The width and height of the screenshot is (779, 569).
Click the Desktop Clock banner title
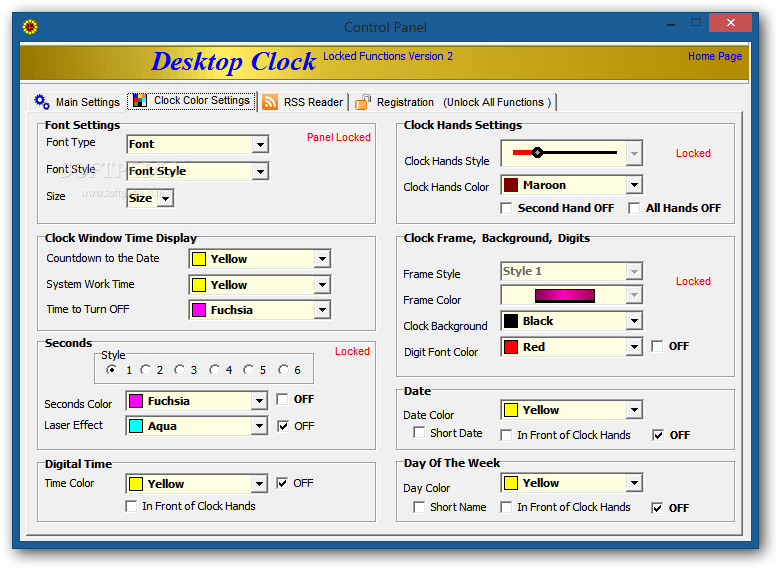[234, 62]
